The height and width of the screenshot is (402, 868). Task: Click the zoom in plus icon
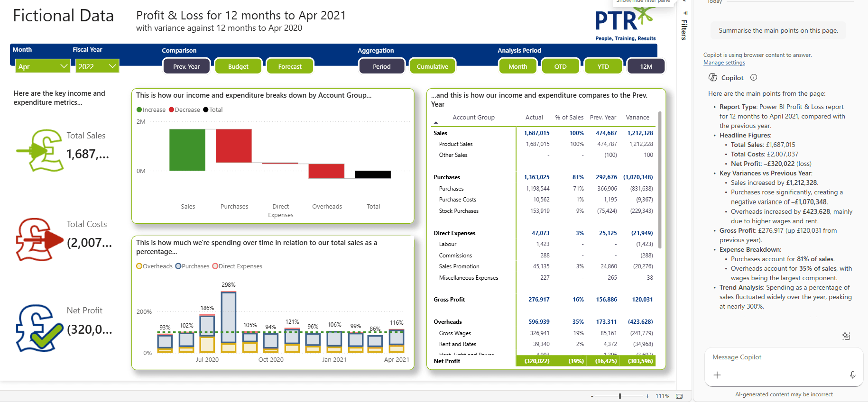pyautogui.click(x=647, y=396)
